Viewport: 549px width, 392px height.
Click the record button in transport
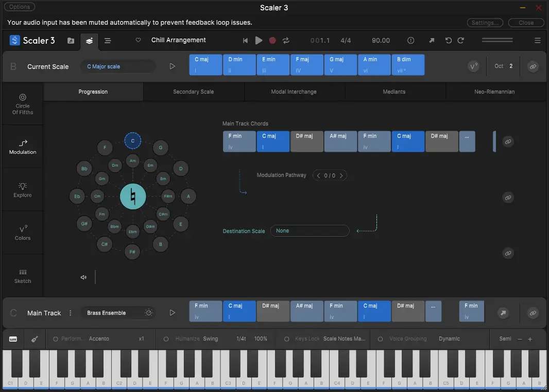(272, 40)
